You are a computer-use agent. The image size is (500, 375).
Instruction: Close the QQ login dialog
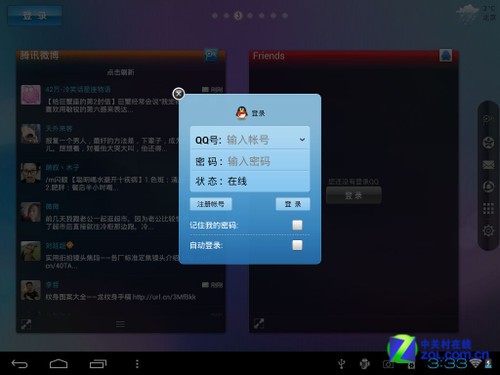click(178, 94)
